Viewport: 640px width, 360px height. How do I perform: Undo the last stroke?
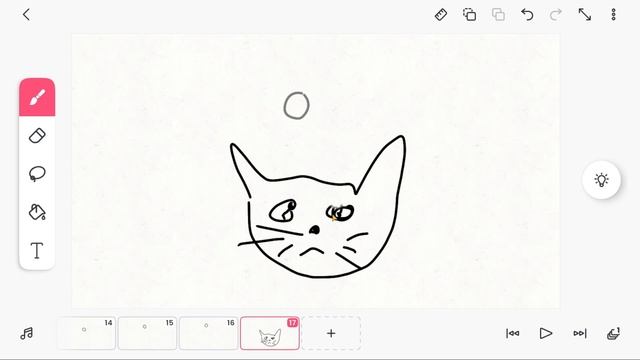(527, 15)
